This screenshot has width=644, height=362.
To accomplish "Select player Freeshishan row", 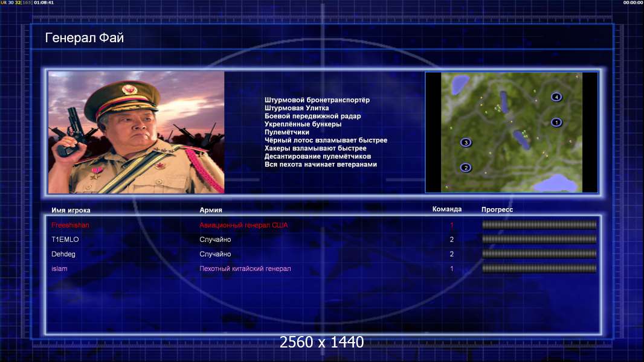I will [323, 225].
